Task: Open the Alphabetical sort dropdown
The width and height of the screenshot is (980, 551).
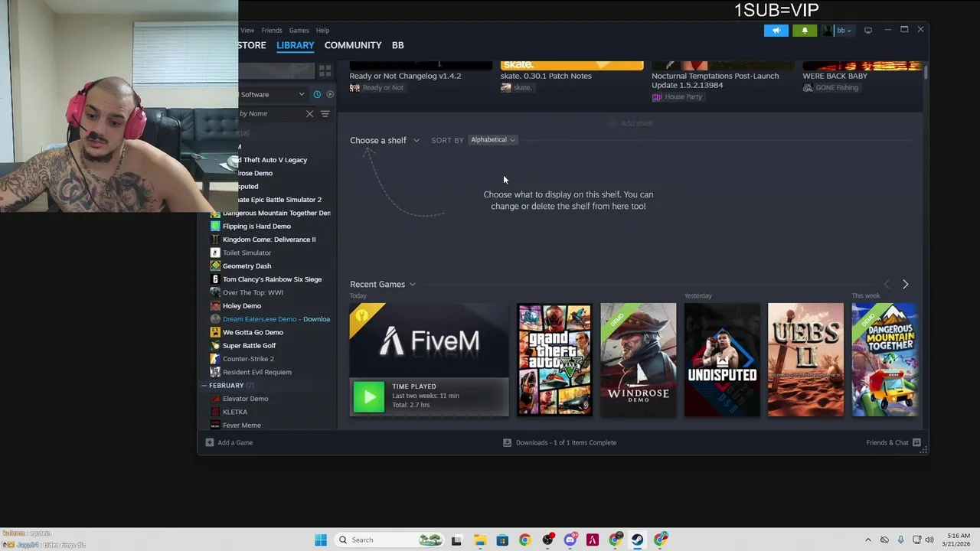Action: tap(493, 139)
